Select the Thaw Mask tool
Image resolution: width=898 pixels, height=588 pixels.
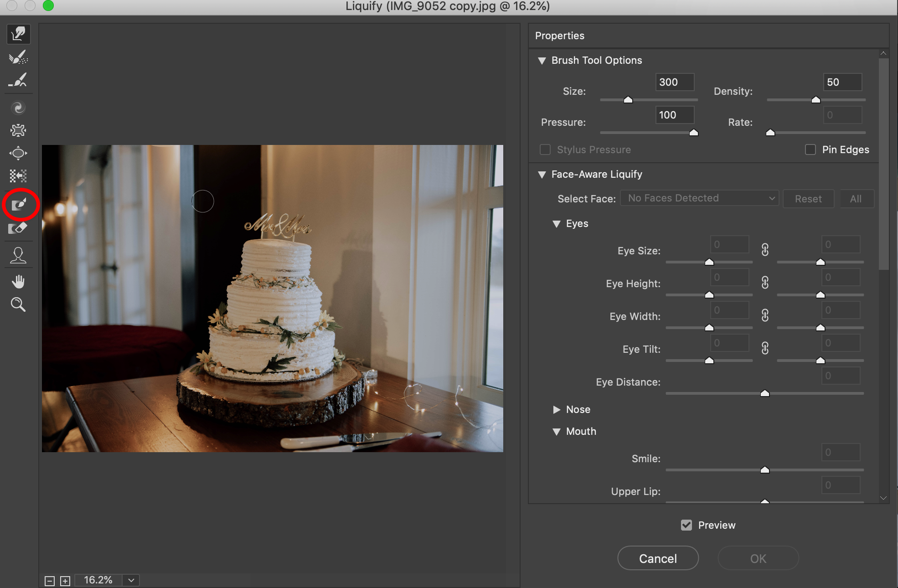(x=19, y=228)
